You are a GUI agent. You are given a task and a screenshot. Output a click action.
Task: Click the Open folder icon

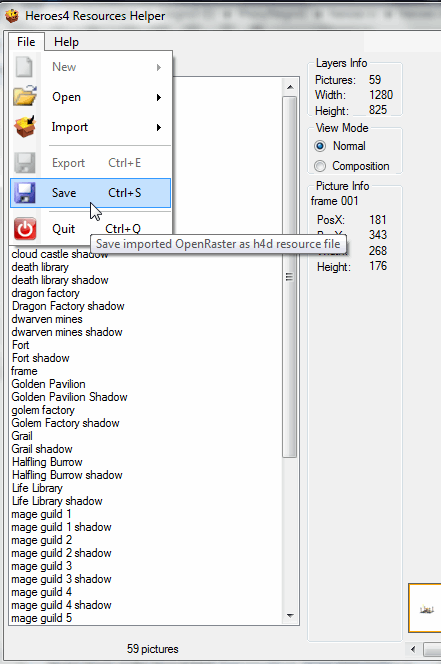(x=25, y=96)
